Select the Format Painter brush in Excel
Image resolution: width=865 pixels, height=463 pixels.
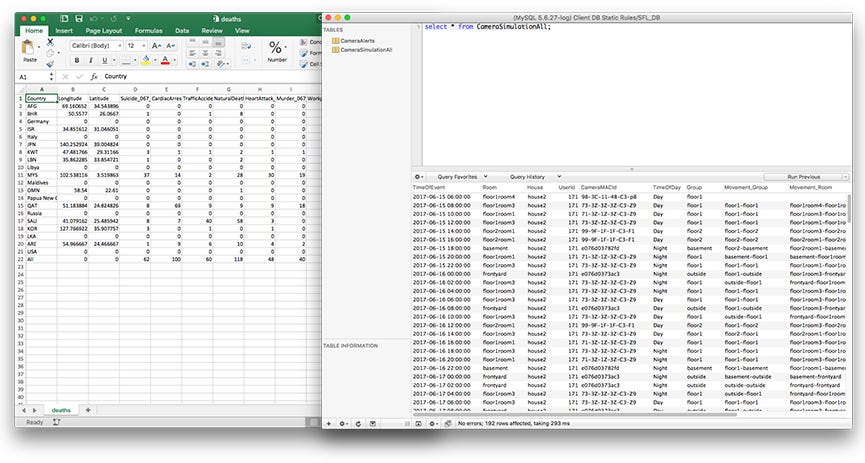tap(50, 64)
